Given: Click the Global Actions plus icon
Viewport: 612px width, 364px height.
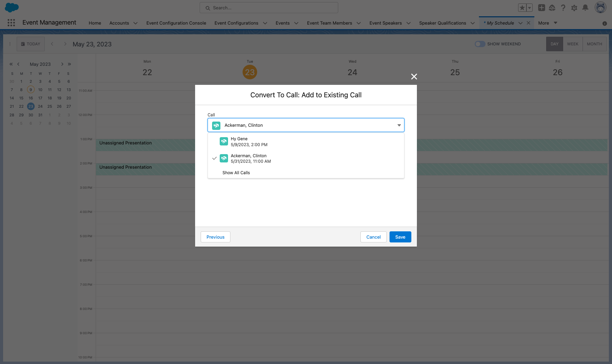Looking at the screenshot, I should [x=541, y=8].
